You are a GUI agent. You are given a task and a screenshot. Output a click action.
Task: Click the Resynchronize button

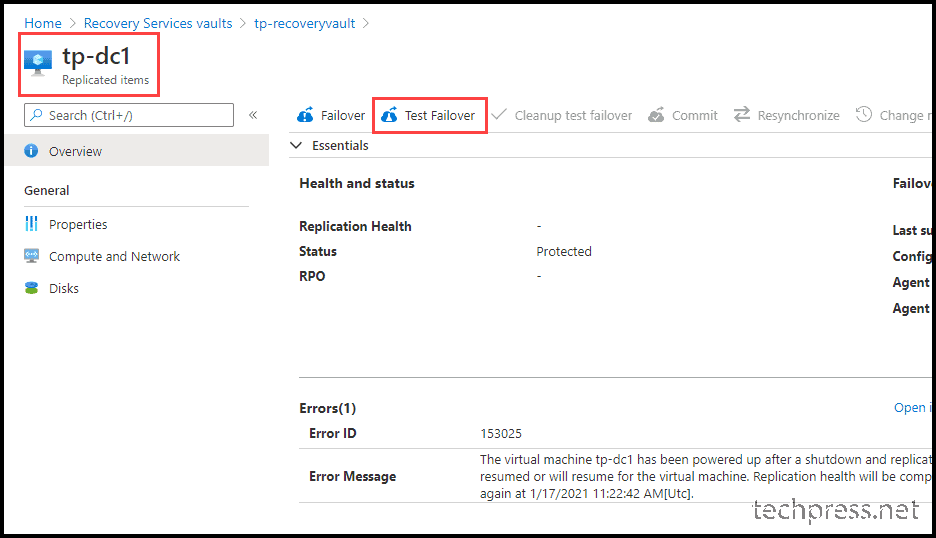[787, 115]
